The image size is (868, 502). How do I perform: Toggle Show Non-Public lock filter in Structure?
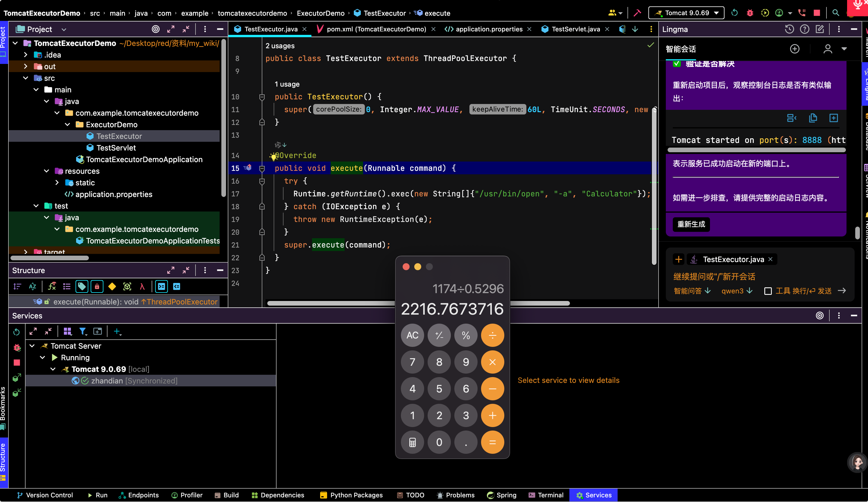(x=97, y=286)
